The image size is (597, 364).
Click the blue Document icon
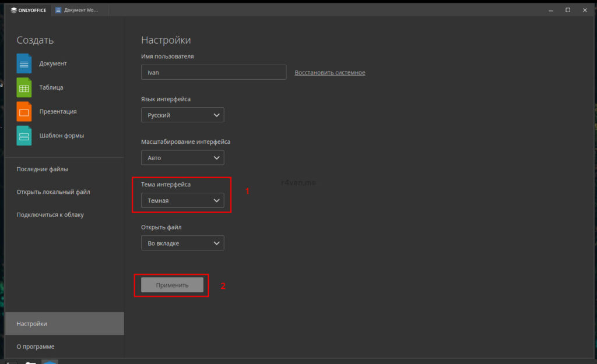[x=24, y=63]
